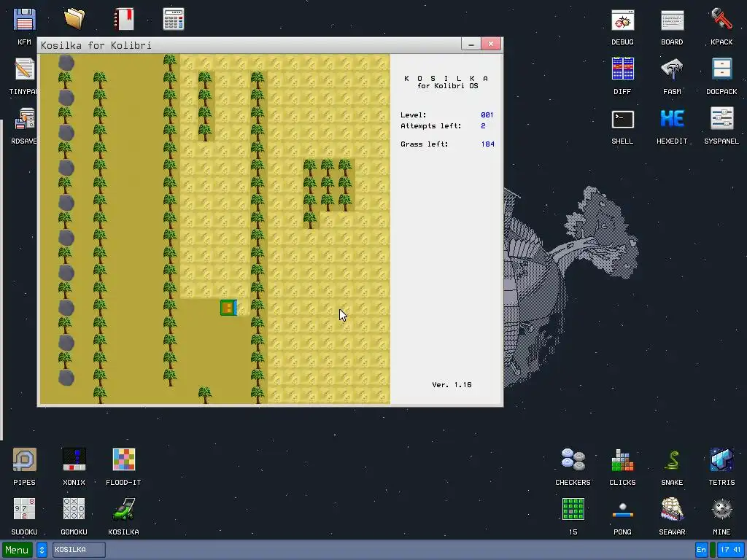Click the green lawnmower in the game field
747x560 pixels.
click(x=228, y=308)
